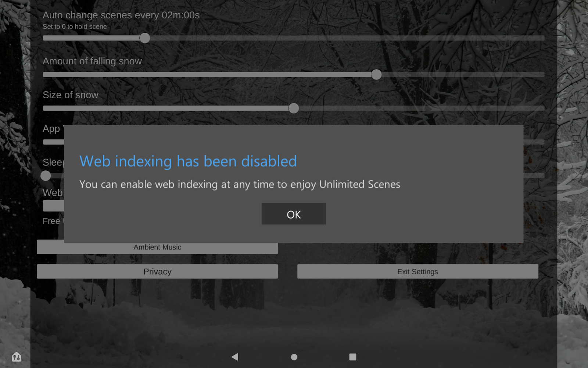Tap the Android recent apps square
The image size is (588, 368).
click(353, 357)
